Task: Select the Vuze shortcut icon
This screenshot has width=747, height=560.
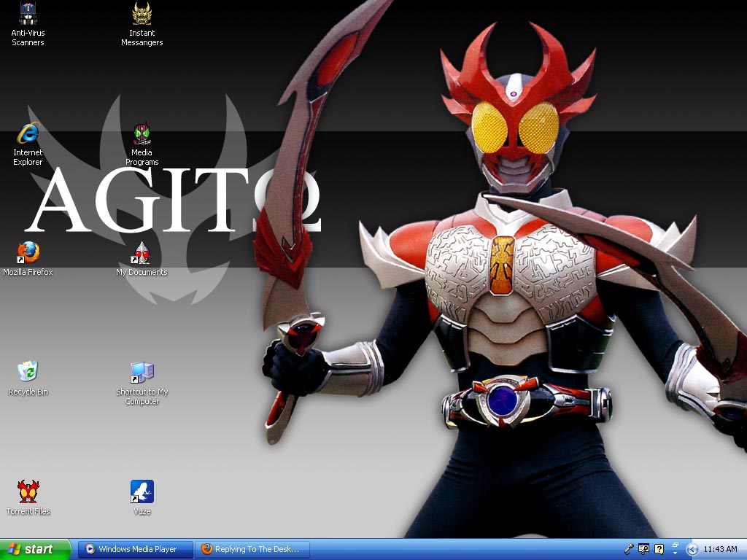Action: (x=142, y=498)
